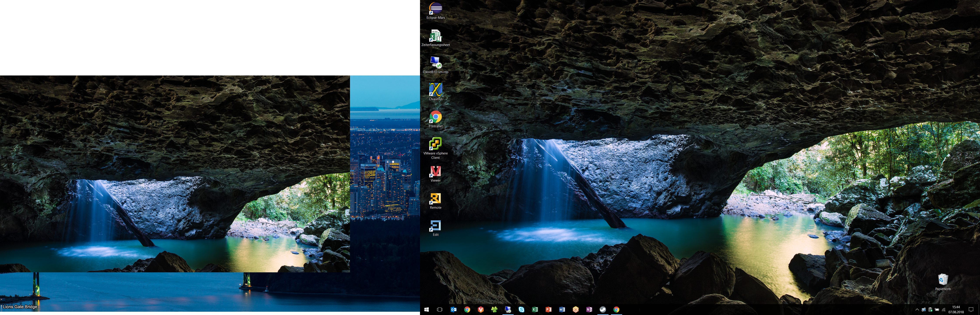Select the Eclipse-Mars desktop shortcut
Viewport: 980px width, 315px height.
[x=435, y=8]
